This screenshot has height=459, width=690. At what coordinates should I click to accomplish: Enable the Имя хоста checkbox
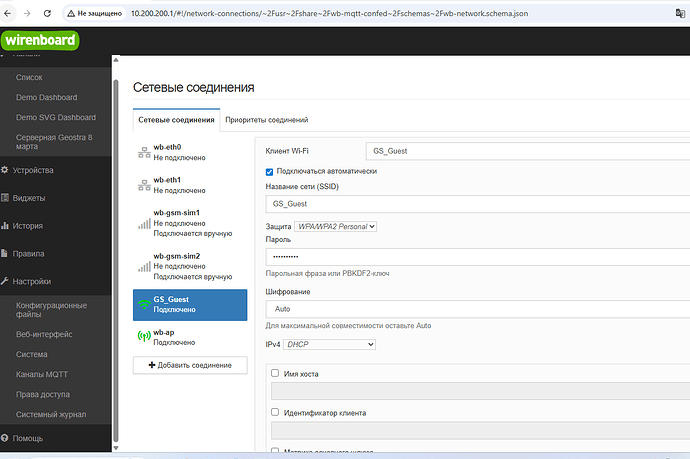(275, 373)
